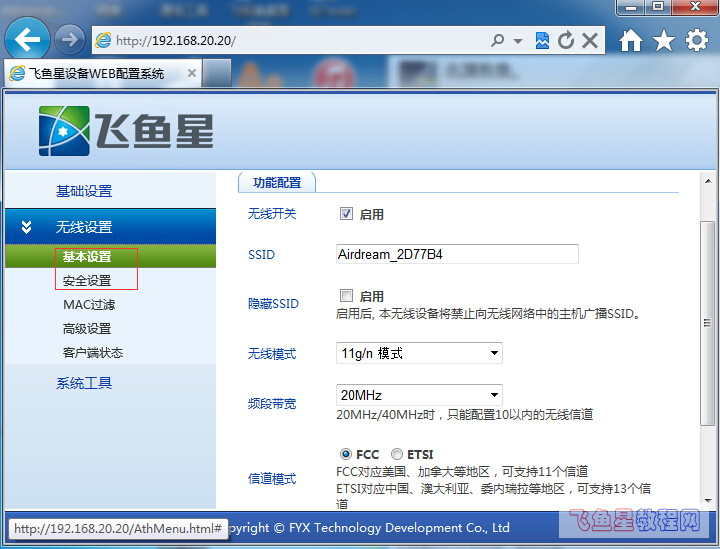Open 基础设置 in the sidebar
This screenshot has width=720, height=549.
84,191
